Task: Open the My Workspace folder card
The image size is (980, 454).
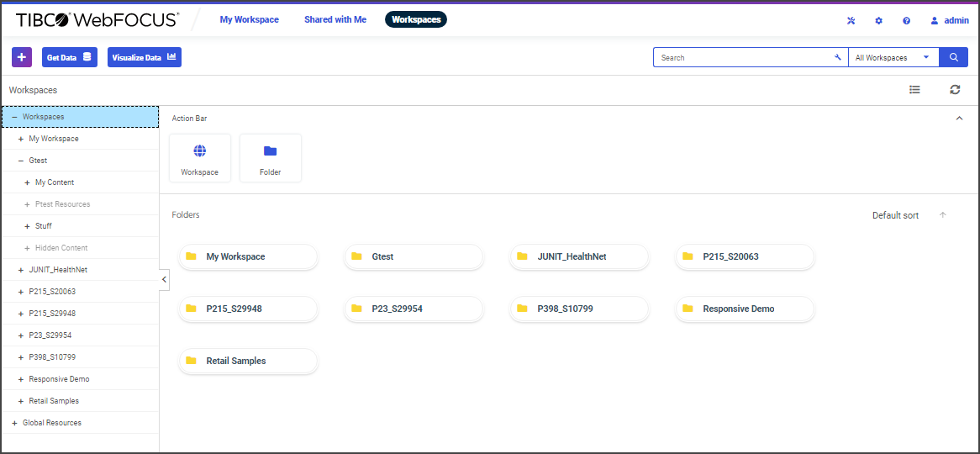Action: [248, 256]
